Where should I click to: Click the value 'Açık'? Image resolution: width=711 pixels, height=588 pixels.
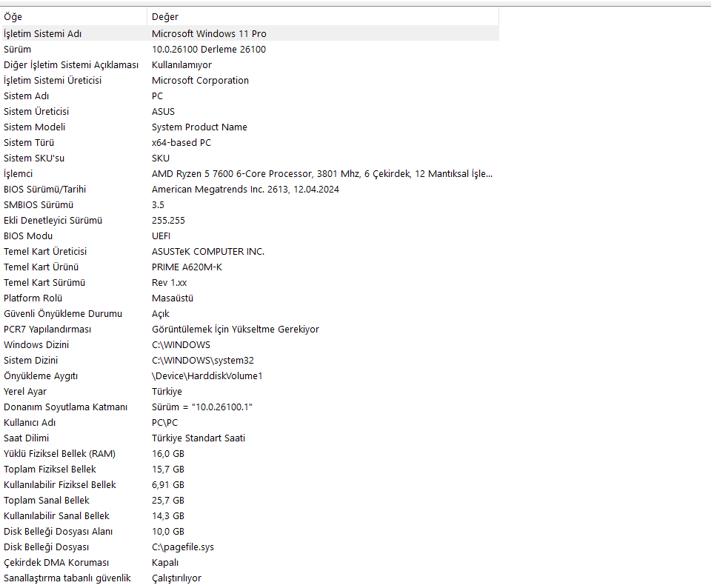(x=161, y=314)
